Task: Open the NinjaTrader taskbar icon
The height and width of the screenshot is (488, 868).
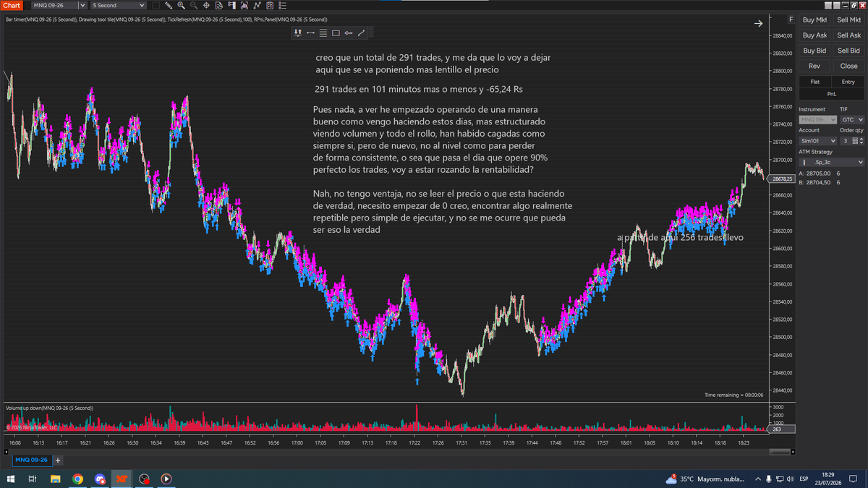Action: coord(122,479)
